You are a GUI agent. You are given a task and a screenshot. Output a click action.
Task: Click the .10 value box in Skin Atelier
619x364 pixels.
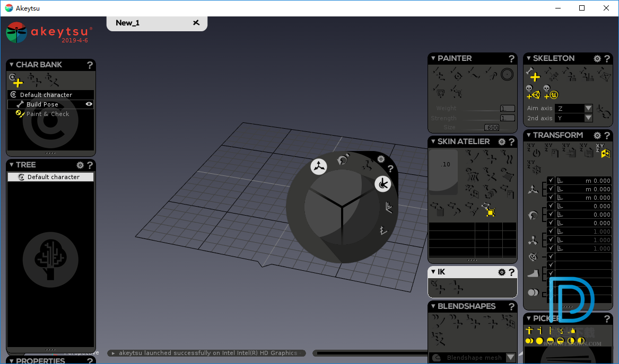[444, 172]
